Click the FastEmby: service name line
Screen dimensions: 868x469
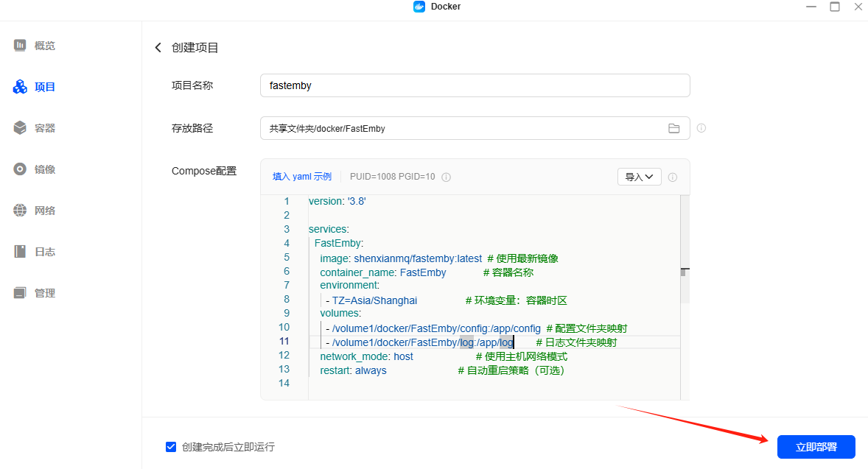pyautogui.click(x=339, y=243)
